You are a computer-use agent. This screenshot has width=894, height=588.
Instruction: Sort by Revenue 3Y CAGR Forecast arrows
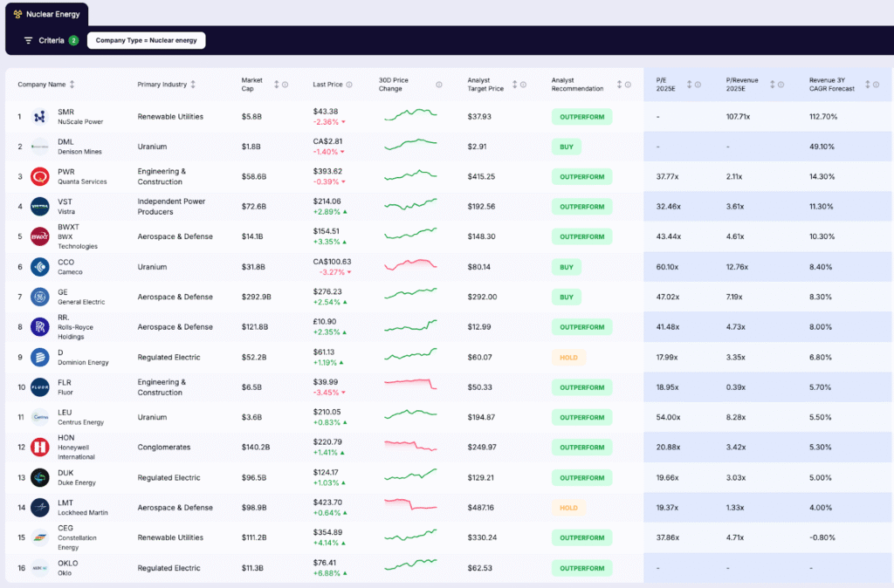tap(867, 85)
